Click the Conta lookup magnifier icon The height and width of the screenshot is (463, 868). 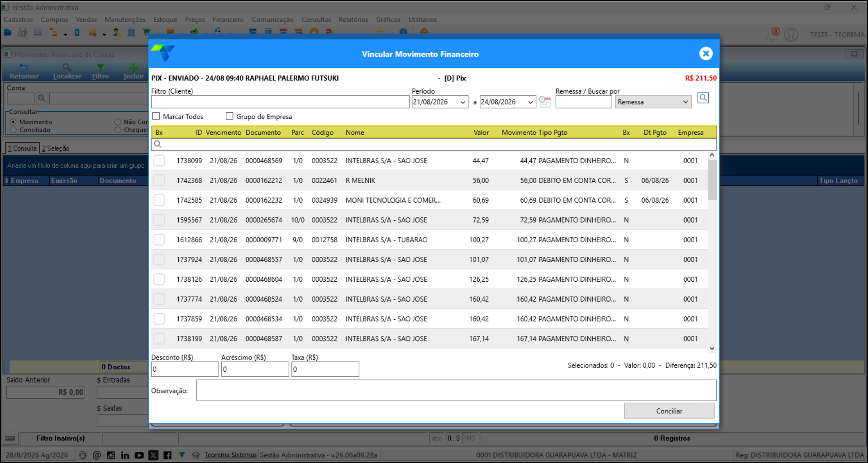coord(42,98)
